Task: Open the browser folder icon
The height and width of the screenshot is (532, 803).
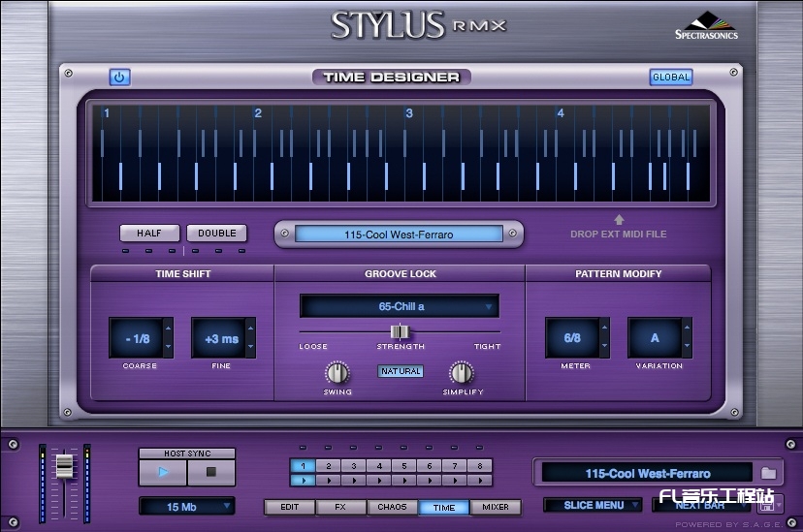Action: pos(768,473)
